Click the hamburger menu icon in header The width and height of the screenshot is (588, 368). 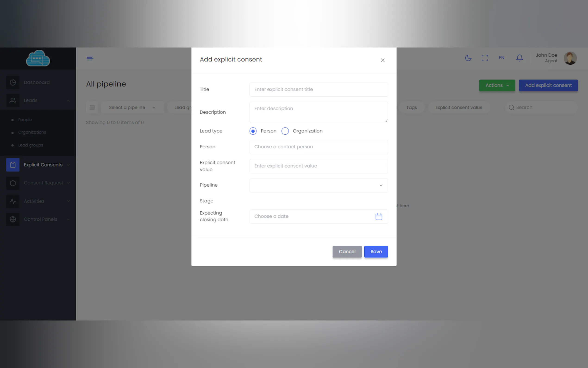coord(90,58)
